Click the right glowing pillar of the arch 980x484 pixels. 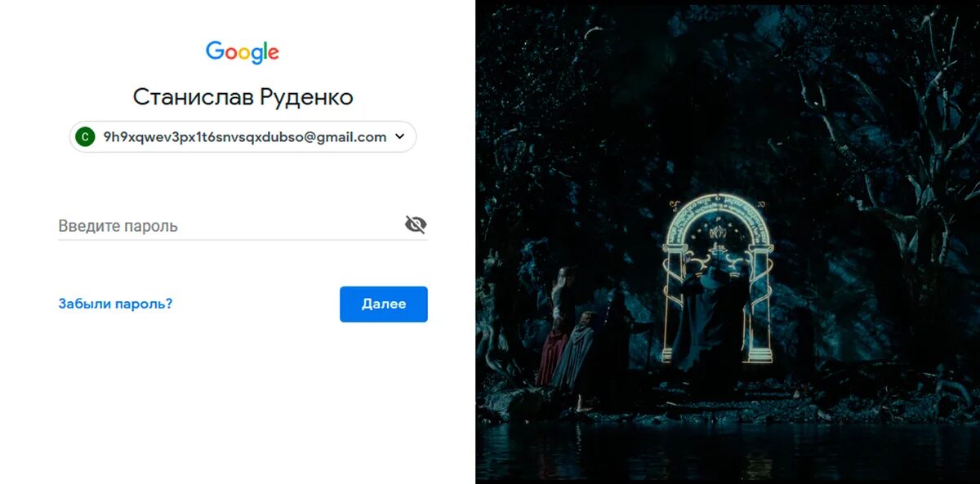coord(760,302)
